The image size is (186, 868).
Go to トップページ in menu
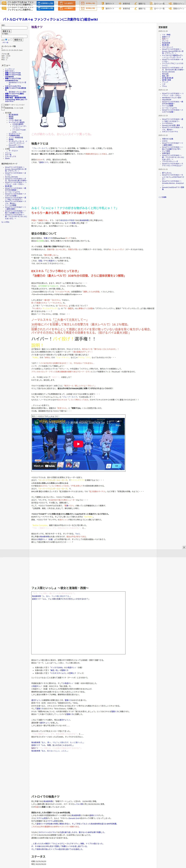coord(10,69)
